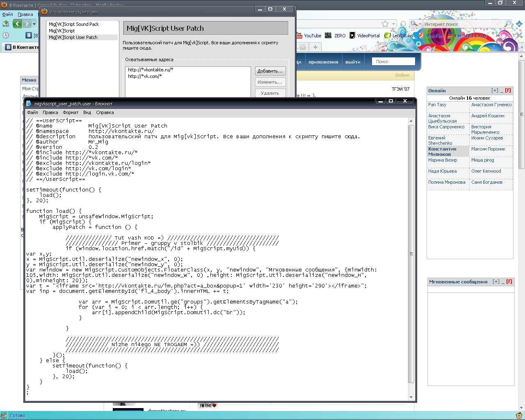Open Notepad's Файл menu
The height and width of the screenshot is (420, 525).
pyautogui.click(x=32, y=112)
